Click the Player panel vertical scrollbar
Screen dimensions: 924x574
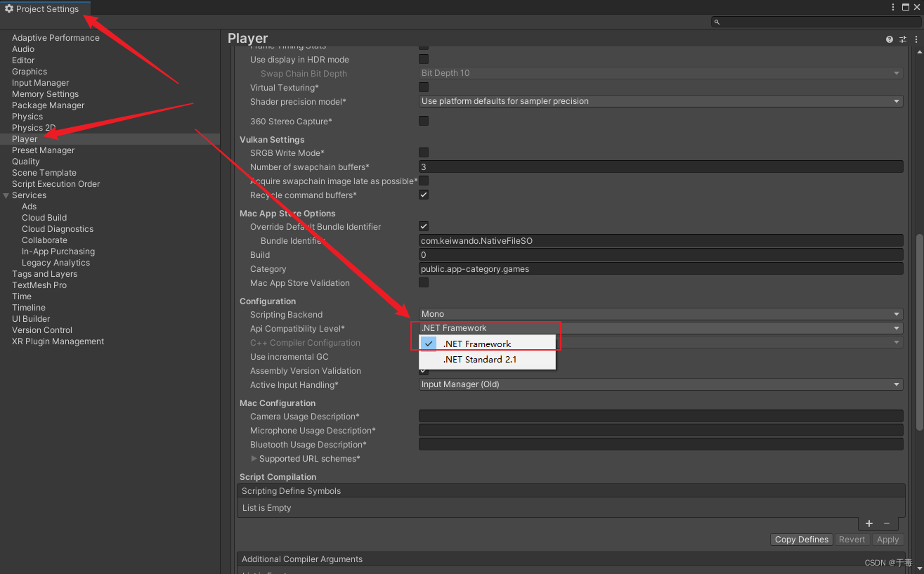coord(919,334)
